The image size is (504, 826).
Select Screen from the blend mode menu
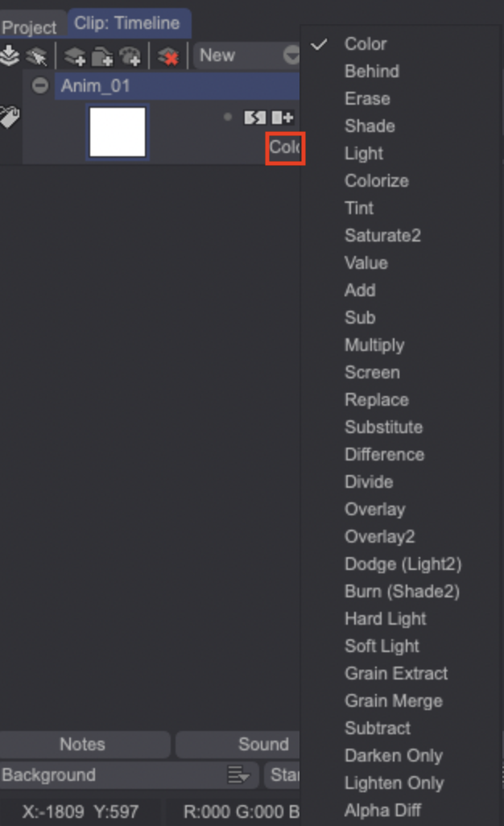point(372,373)
